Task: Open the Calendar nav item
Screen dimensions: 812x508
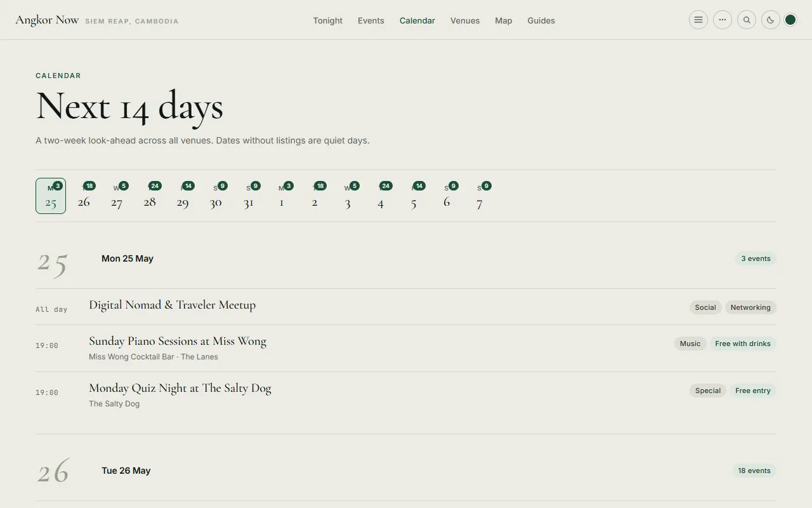Action: tap(417, 20)
